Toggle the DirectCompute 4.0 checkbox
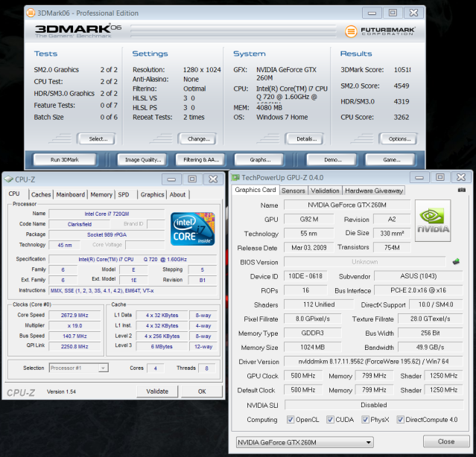The height and width of the screenshot is (457, 476). [x=401, y=419]
